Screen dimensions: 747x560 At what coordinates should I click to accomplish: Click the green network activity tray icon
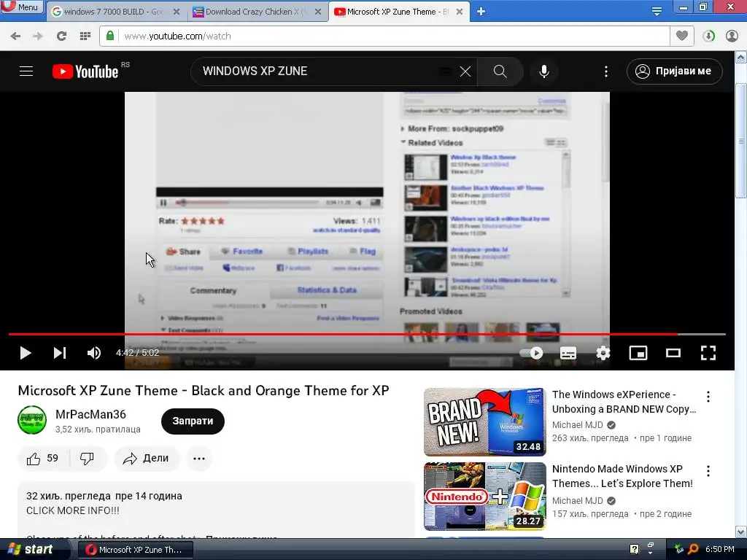[x=679, y=549]
